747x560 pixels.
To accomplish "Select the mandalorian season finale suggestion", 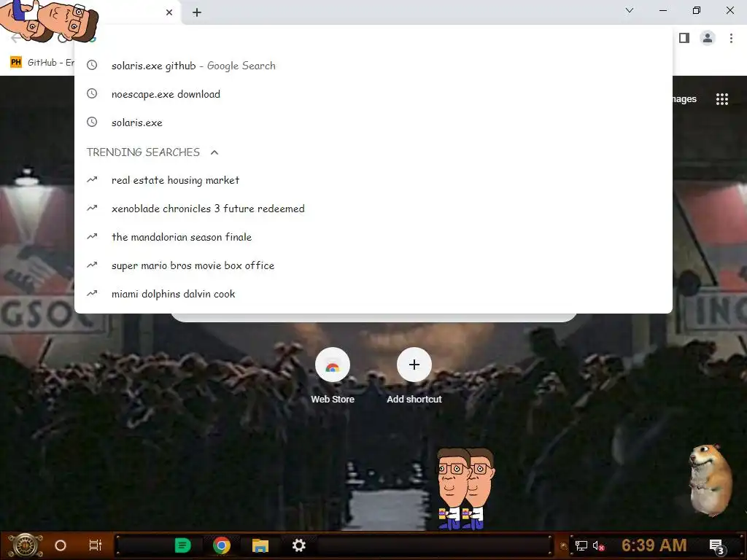I will click(x=373, y=237).
